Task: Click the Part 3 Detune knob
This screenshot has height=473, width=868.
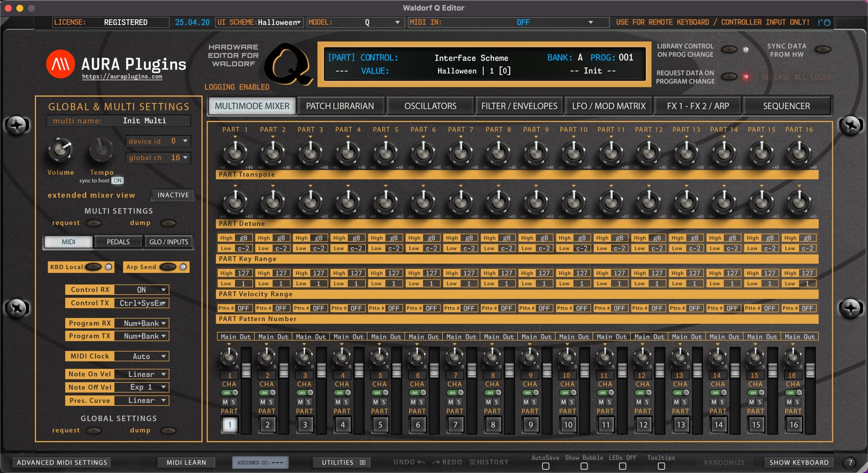Action: [310, 202]
